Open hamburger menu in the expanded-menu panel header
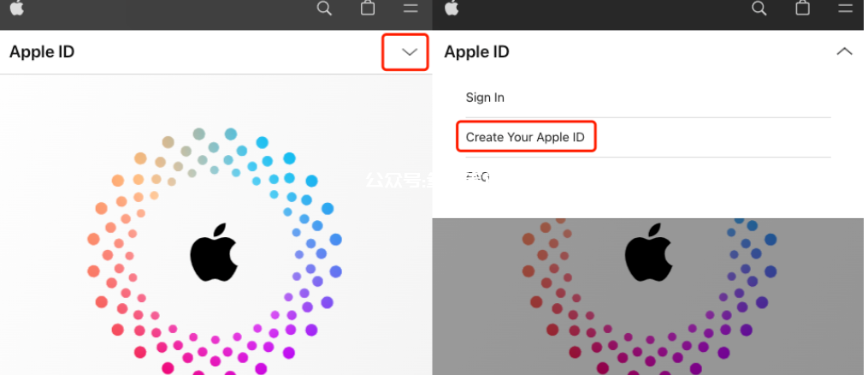Viewport: 868px width, 375px height. 845,8
